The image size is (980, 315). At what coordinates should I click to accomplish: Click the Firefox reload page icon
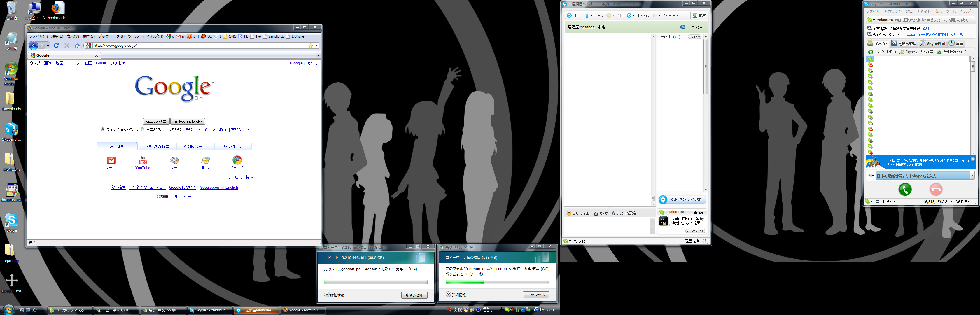tap(56, 46)
